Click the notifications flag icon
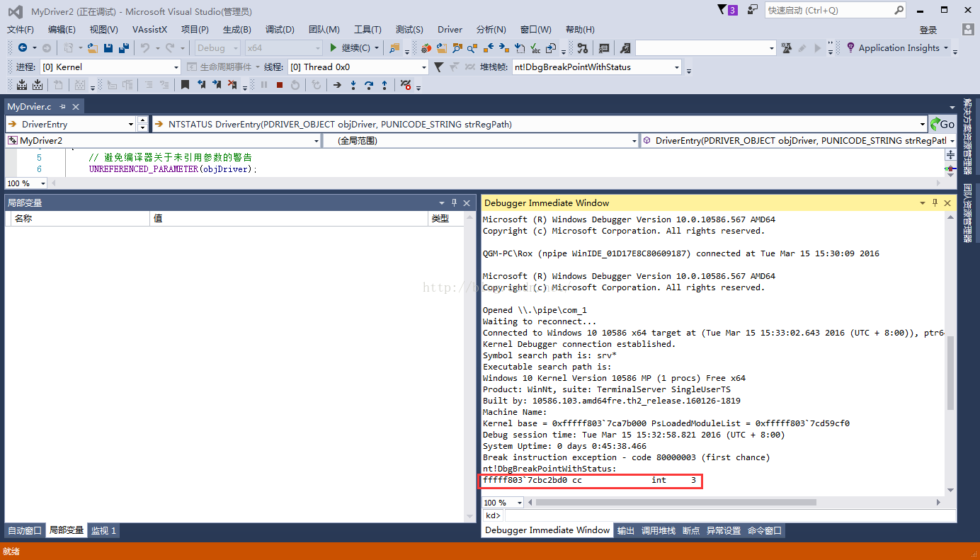This screenshot has height=560, width=980. tap(727, 10)
